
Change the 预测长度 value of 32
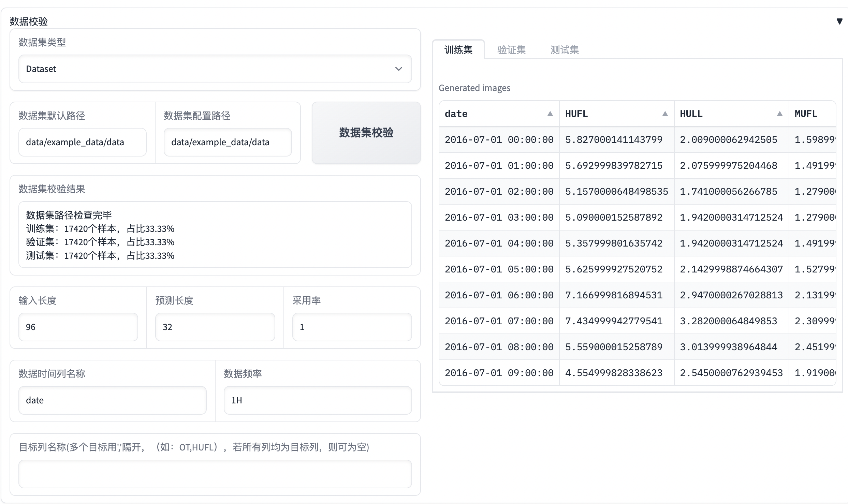[x=215, y=327]
